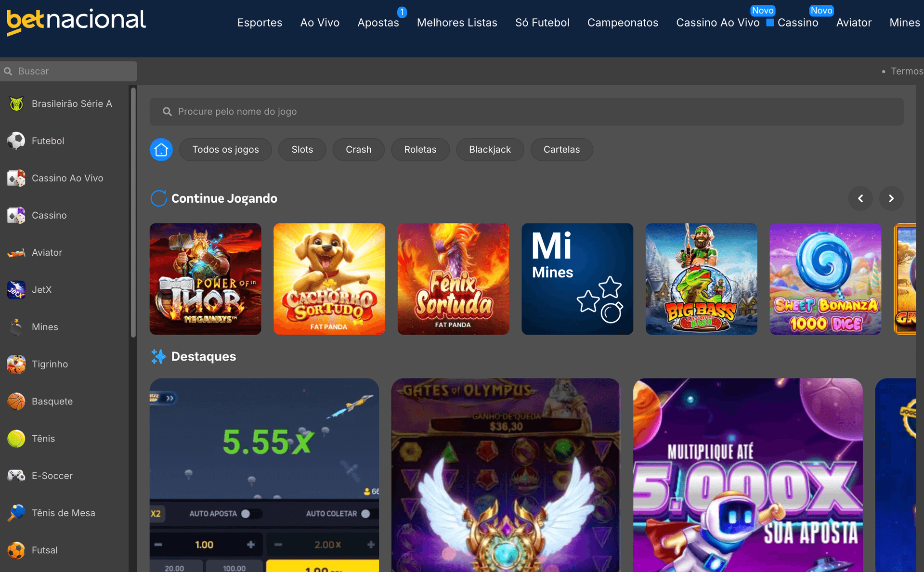Go to Só Futebol in top navigation
Image resolution: width=924 pixels, height=572 pixels.
542,23
